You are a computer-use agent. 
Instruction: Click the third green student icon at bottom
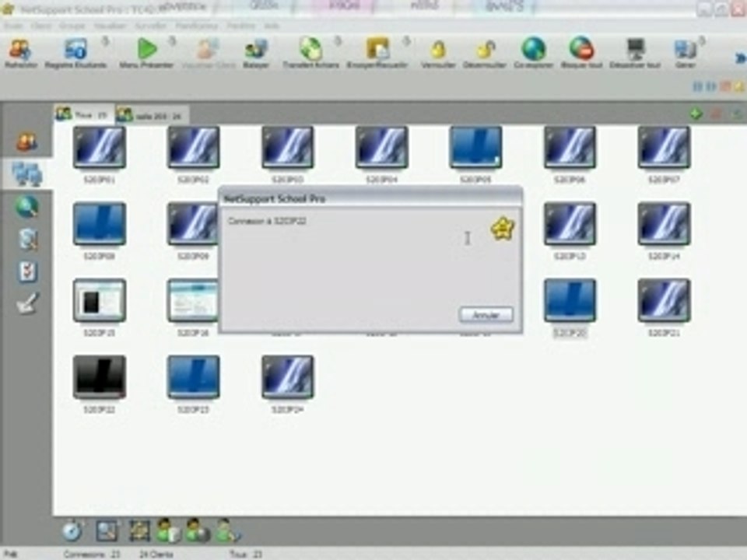click(x=228, y=530)
